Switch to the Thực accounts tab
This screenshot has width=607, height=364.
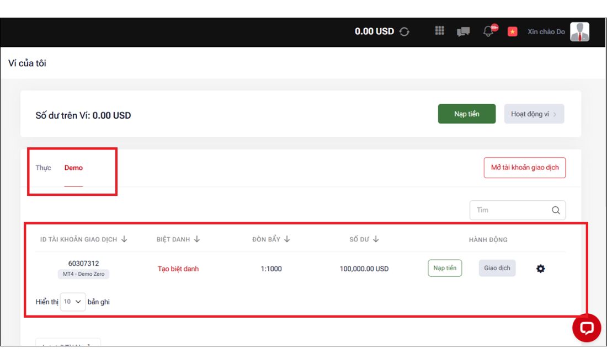pos(44,168)
